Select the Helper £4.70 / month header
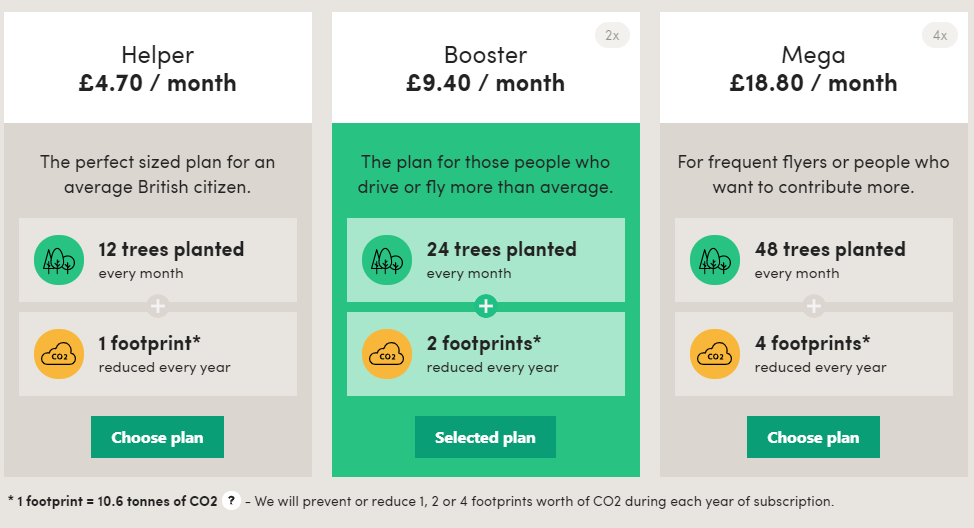The image size is (974, 528). [x=158, y=68]
